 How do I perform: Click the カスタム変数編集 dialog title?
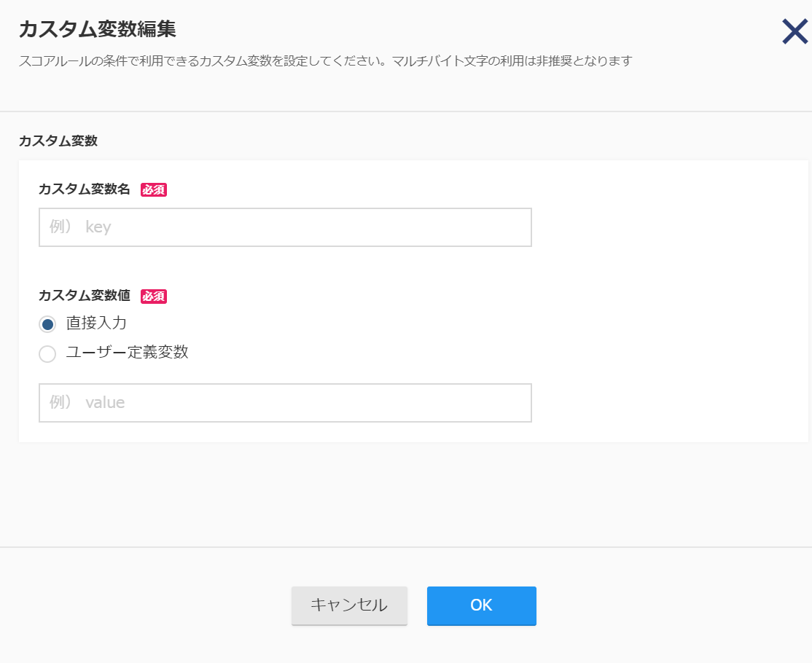coord(98,29)
